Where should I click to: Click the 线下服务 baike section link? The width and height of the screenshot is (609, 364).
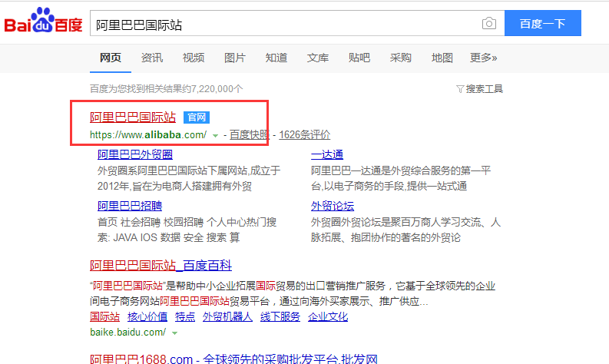(x=280, y=317)
